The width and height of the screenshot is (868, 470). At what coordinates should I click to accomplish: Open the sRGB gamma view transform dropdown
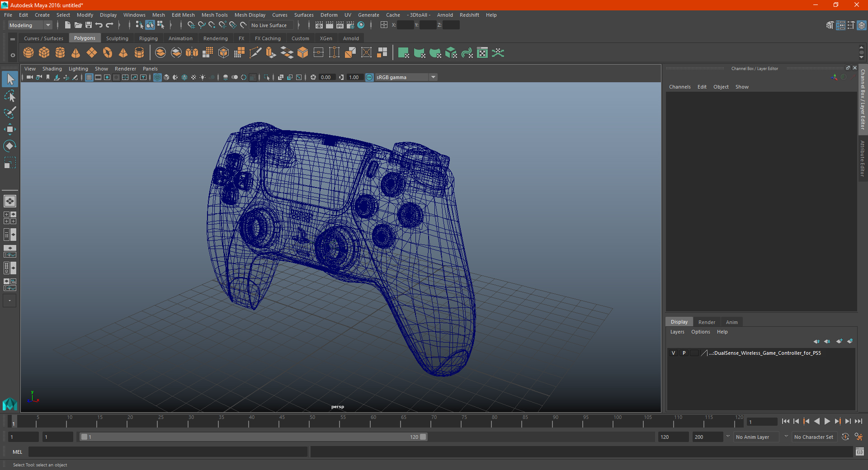(406, 77)
